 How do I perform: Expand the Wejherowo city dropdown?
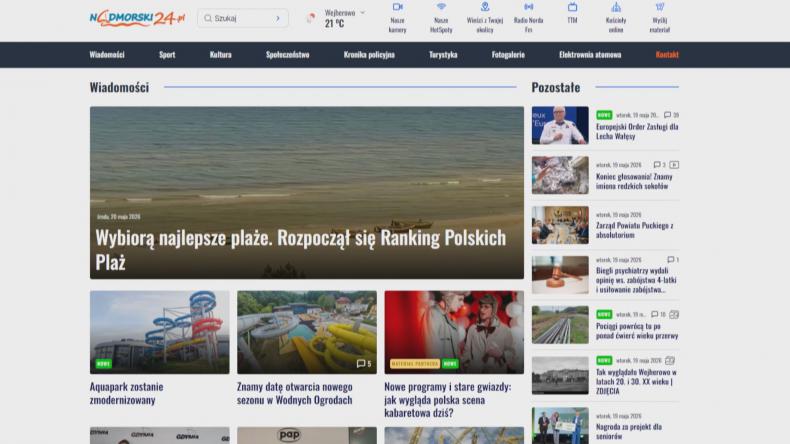click(362, 13)
